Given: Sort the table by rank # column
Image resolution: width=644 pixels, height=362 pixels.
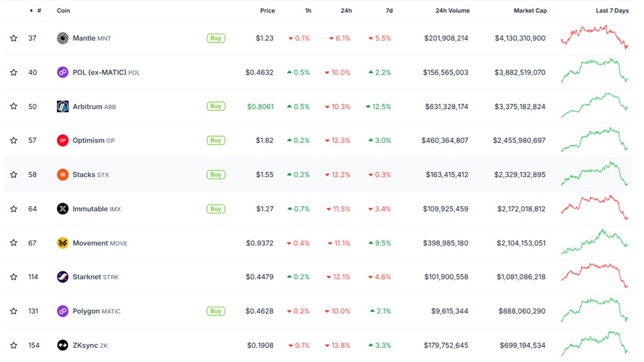Looking at the screenshot, I should coord(38,11).
